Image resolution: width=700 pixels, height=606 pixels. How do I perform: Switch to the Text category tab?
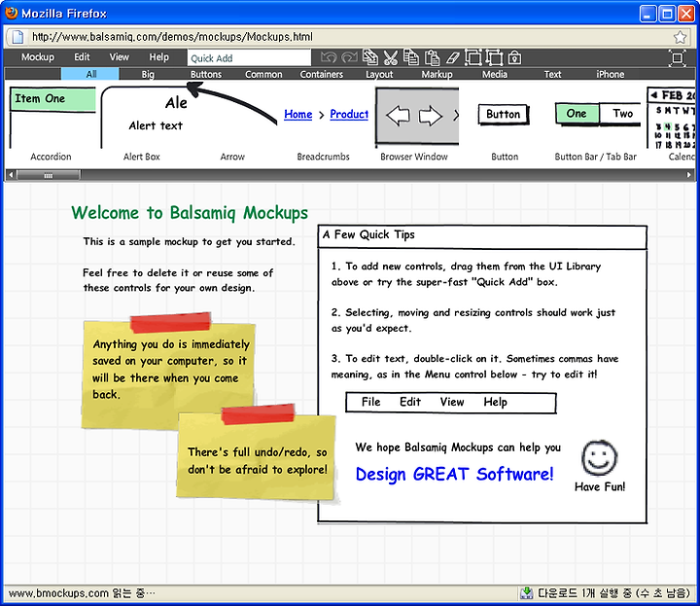(x=552, y=74)
